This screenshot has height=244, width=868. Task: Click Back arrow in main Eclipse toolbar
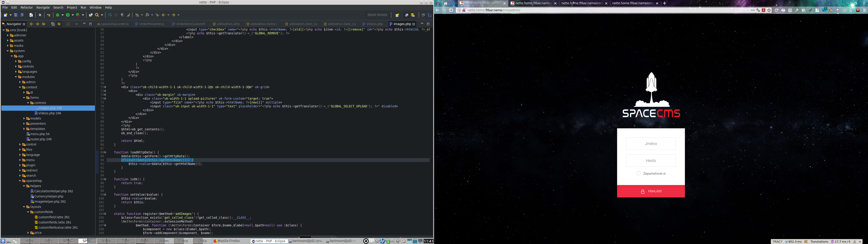163,15
